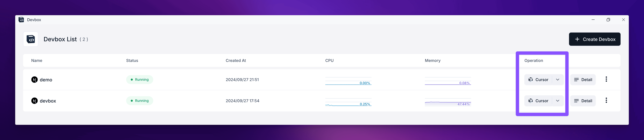The image size is (644, 140).
Task: View Detail for demo devbox
Action: pyautogui.click(x=583, y=80)
